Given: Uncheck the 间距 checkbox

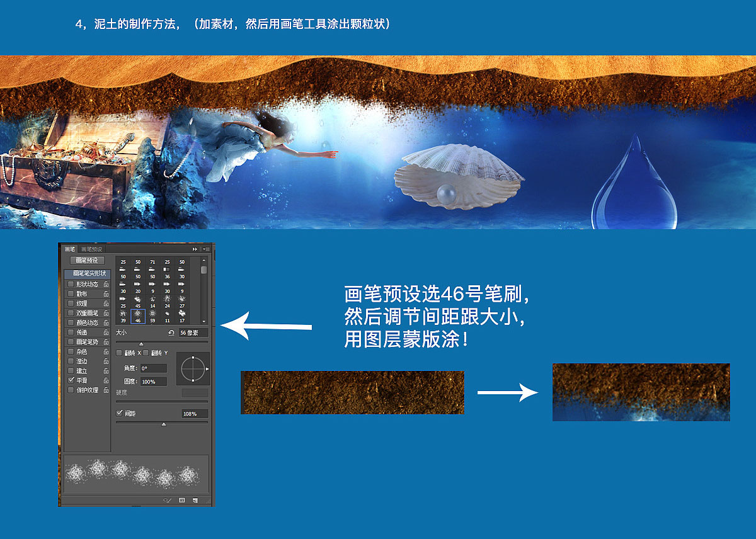Looking at the screenshot, I should click(119, 413).
